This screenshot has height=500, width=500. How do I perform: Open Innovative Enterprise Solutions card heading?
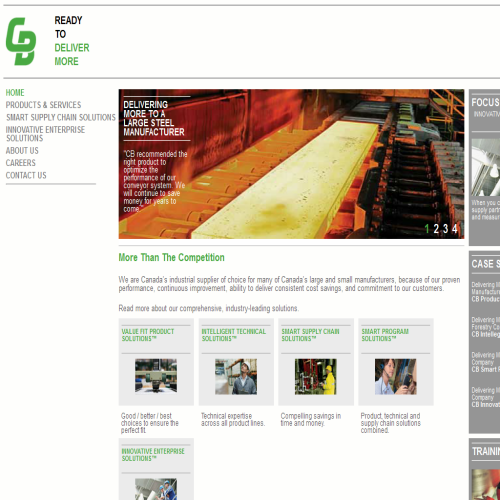(x=153, y=455)
